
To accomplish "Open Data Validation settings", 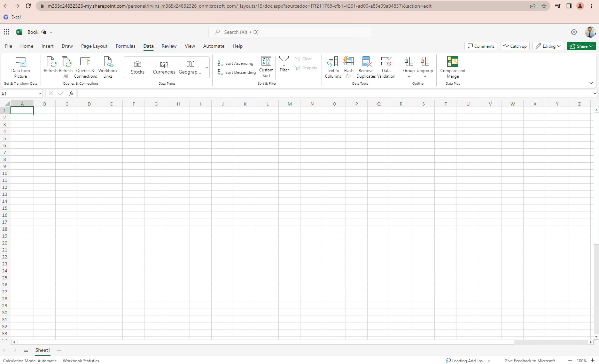I will pyautogui.click(x=386, y=67).
